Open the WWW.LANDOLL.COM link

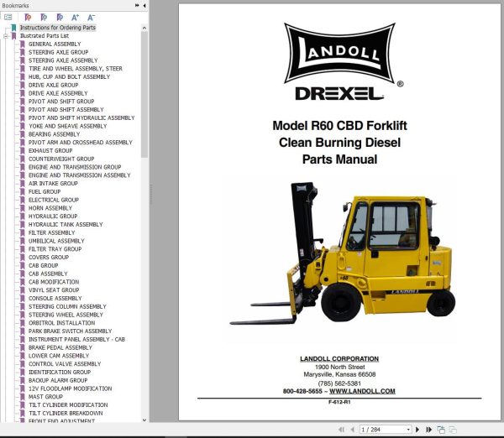point(362,391)
